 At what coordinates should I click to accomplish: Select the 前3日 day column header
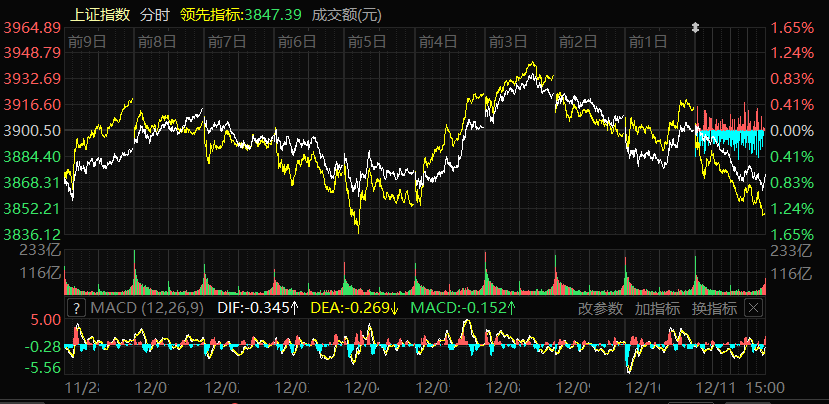point(508,42)
